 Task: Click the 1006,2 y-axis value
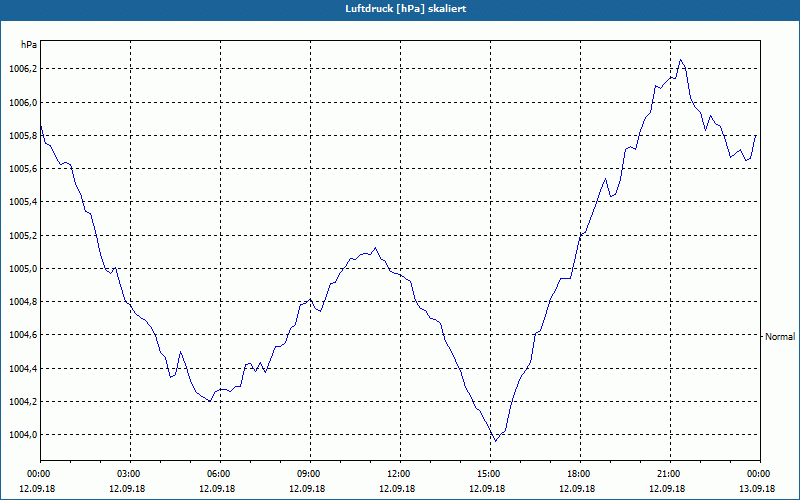click(23, 69)
